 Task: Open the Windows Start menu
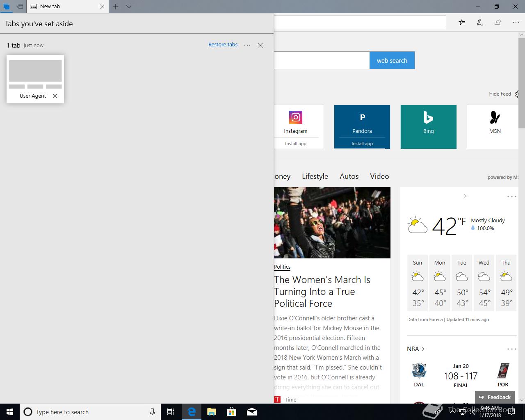[10, 412]
